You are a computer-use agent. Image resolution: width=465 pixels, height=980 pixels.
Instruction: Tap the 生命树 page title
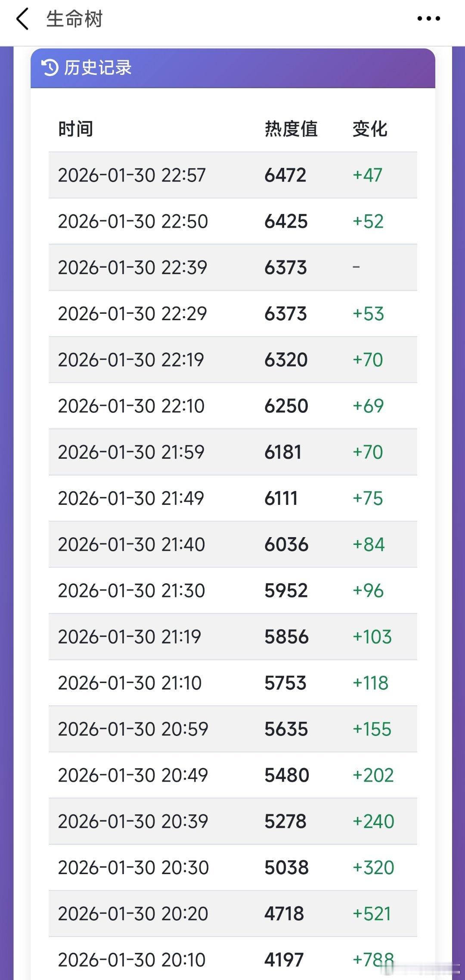click(x=74, y=19)
